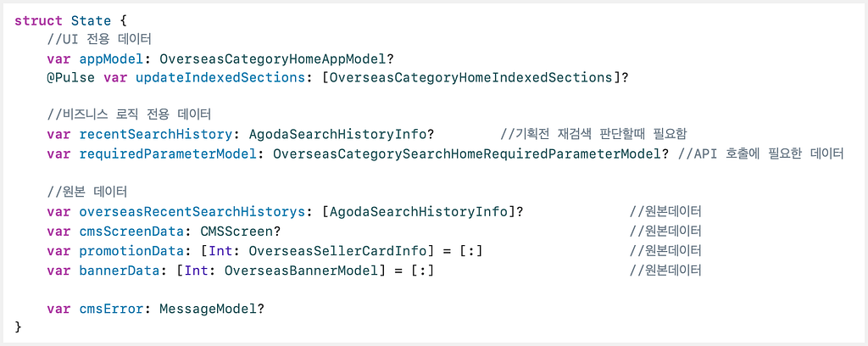The height and width of the screenshot is (346, 868).
Task: Select the promotionData variable
Action: click(131, 250)
